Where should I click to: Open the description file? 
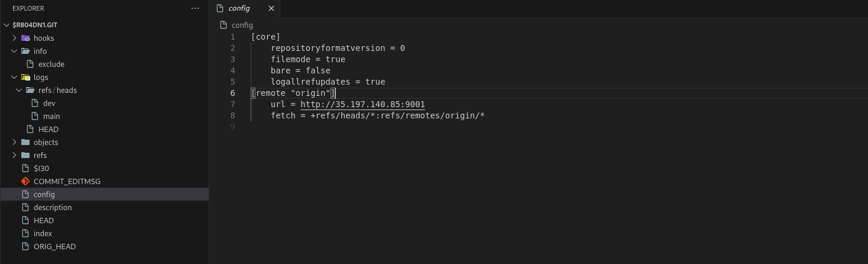coord(53,207)
